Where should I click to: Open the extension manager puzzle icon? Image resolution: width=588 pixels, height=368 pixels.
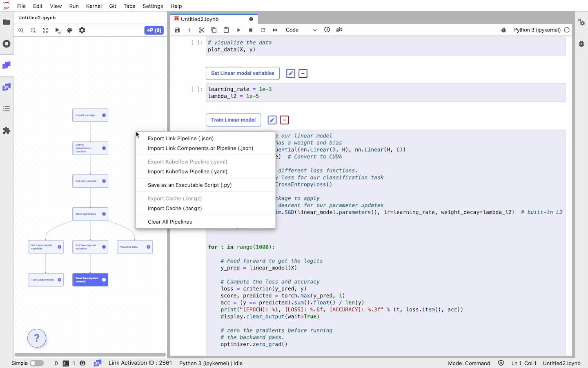click(x=7, y=130)
